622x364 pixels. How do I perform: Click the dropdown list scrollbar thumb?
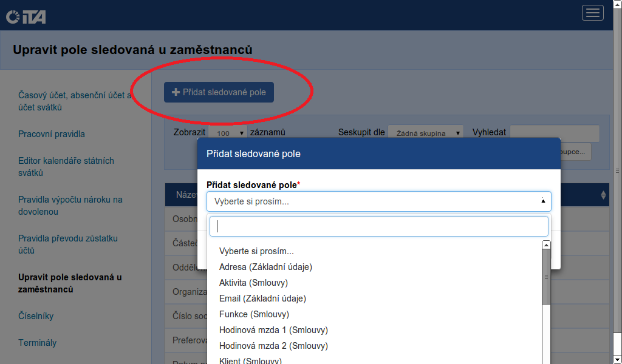pos(546,276)
